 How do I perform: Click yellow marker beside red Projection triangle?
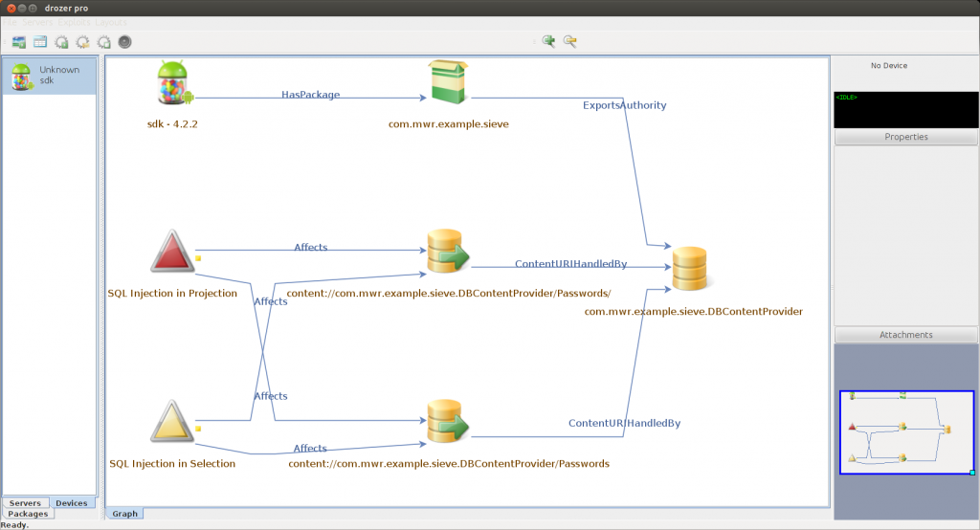[x=198, y=258]
